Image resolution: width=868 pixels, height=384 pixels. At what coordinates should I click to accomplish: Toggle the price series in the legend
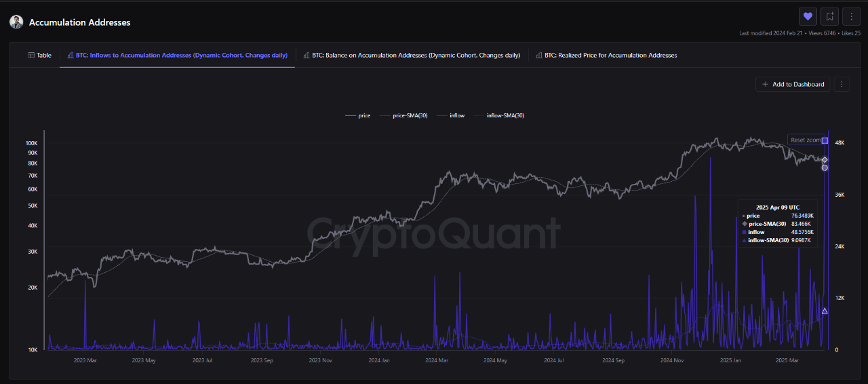[x=358, y=115]
